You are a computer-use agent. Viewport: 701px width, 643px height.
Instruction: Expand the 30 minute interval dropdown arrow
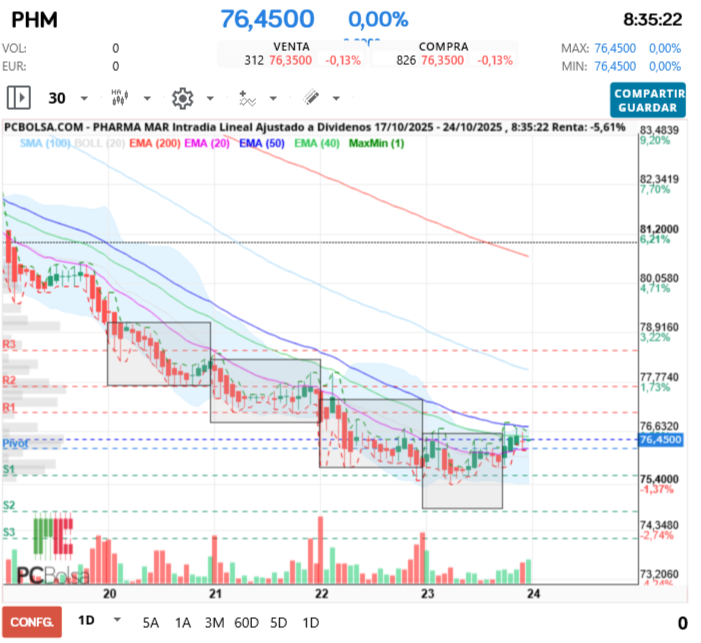84,98
